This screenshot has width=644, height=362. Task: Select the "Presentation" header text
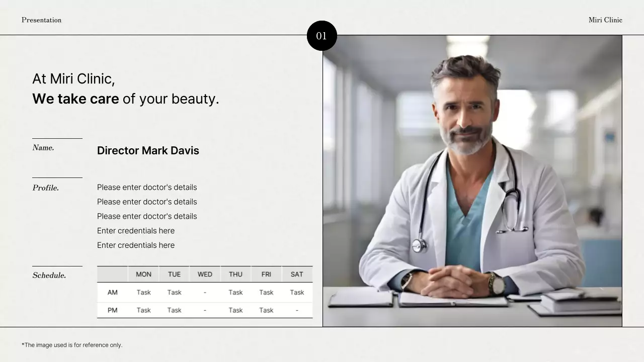tap(41, 20)
